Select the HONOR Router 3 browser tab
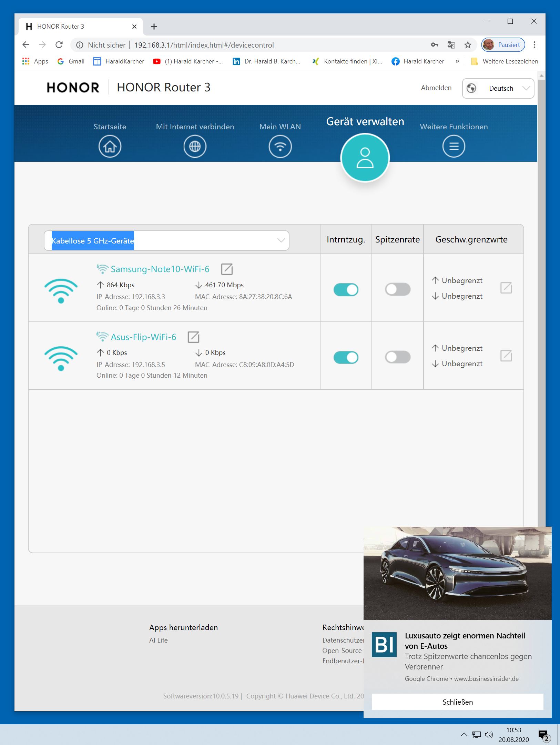The height and width of the screenshot is (745, 560). [81, 27]
